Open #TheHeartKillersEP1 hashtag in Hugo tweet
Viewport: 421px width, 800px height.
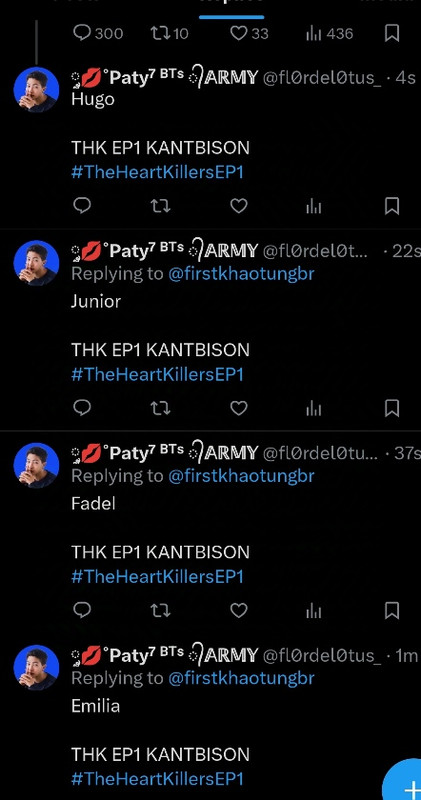pyautogui.click(x=158, y=172)
